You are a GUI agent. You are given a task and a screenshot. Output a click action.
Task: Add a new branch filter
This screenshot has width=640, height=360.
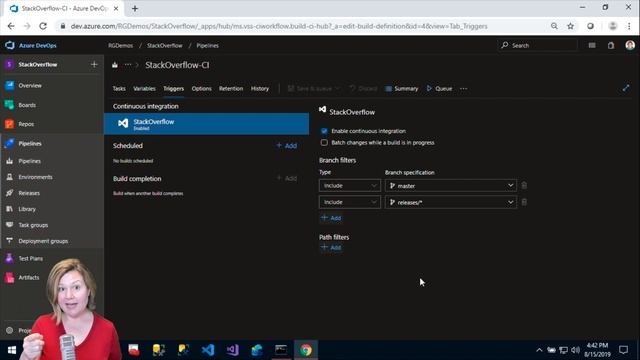click(x=331, y=218)
